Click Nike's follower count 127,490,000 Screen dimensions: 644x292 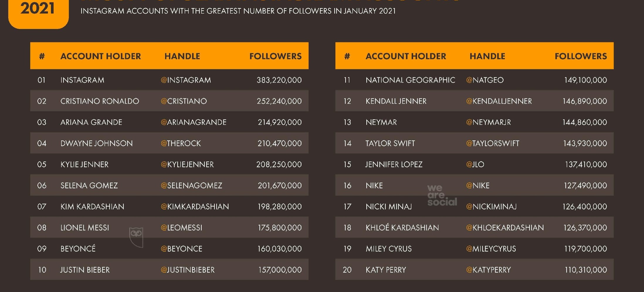pos(585,186)
